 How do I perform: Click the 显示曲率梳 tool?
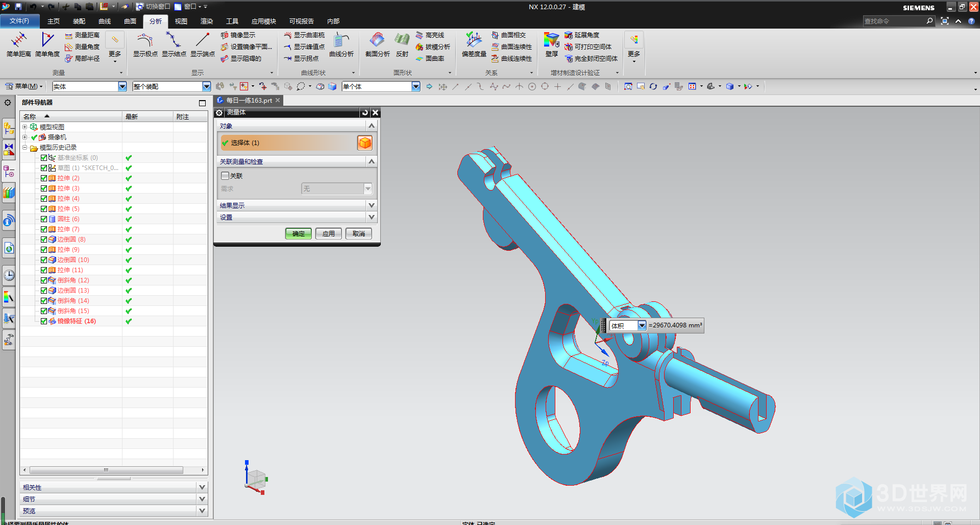(304, 35)
